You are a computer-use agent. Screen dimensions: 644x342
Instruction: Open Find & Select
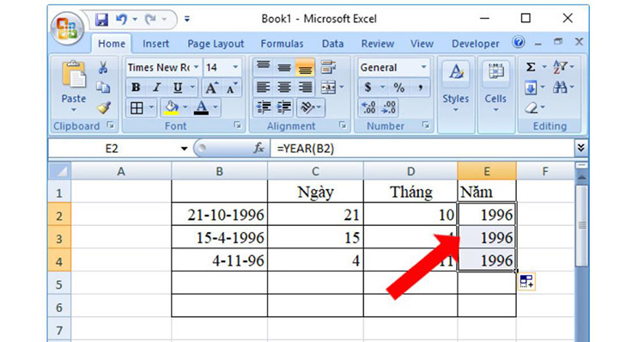(x=563, y=88)
